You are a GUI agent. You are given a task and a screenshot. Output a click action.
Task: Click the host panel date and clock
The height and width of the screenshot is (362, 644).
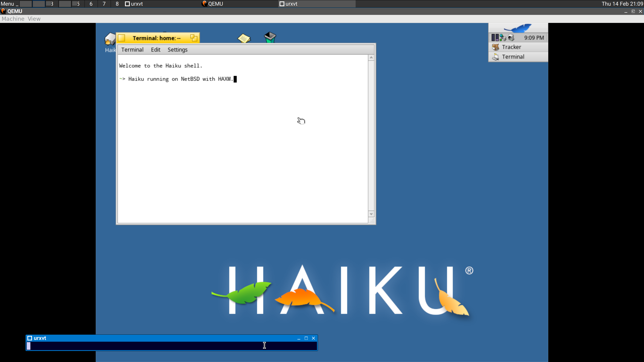[622, 4]
